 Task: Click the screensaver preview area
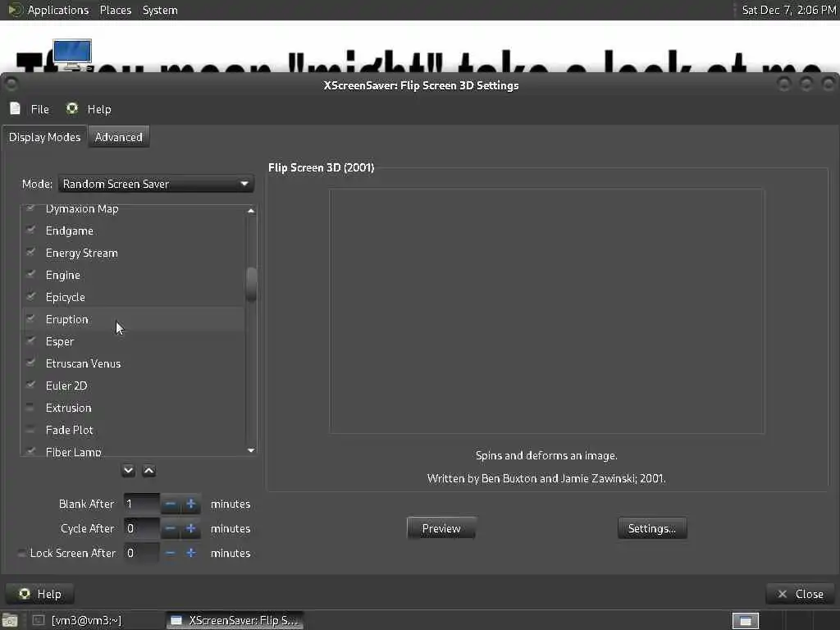coord(546,311)
